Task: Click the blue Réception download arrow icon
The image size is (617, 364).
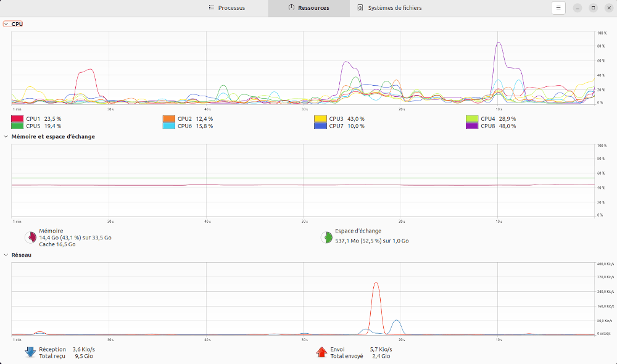Action: [x=30, y=352]
